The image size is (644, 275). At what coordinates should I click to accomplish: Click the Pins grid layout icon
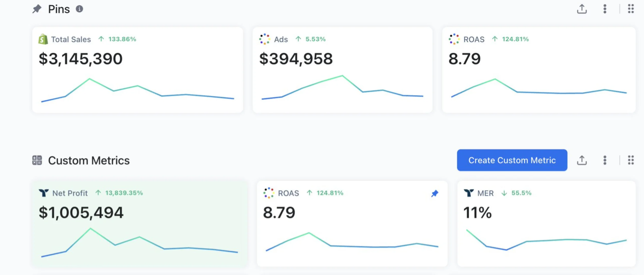click(x=631, y=9)
